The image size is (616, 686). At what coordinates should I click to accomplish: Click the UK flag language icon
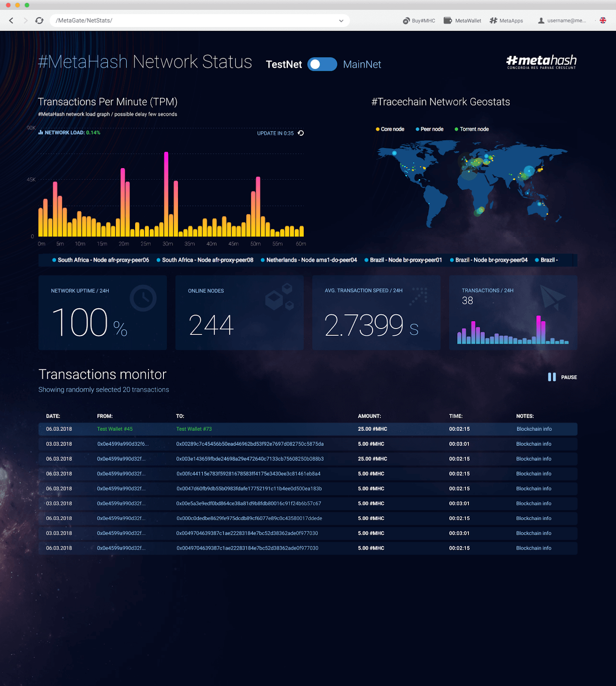[603, 21]
